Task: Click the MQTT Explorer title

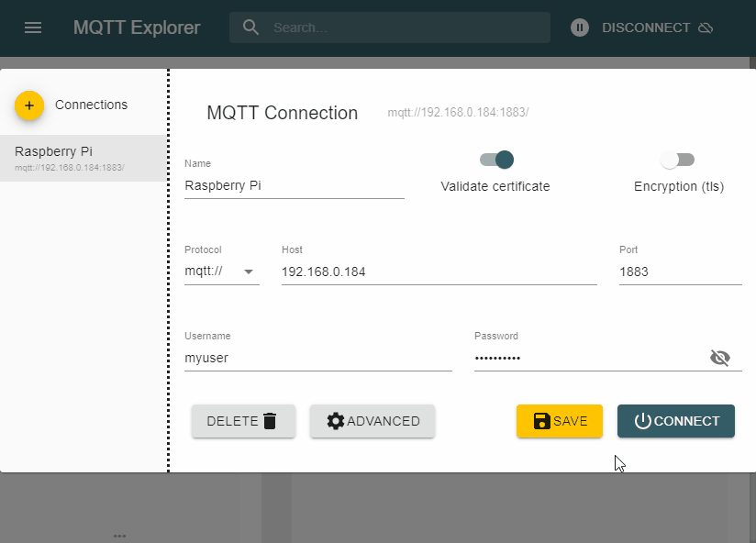Action: coord(137,28)
